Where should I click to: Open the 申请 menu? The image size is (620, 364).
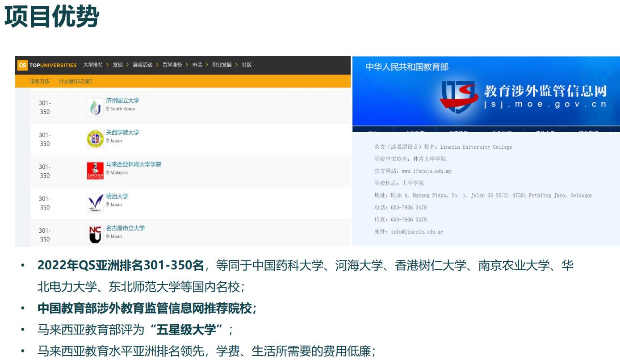[x=197, y=65]
